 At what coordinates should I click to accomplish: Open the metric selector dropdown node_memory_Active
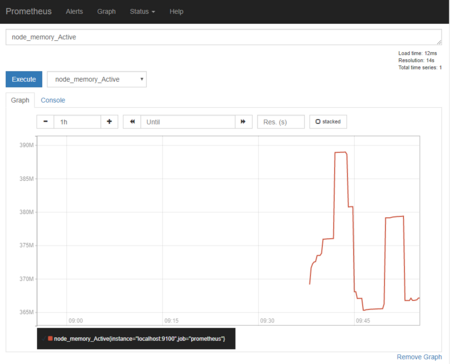tap(97, 79)
